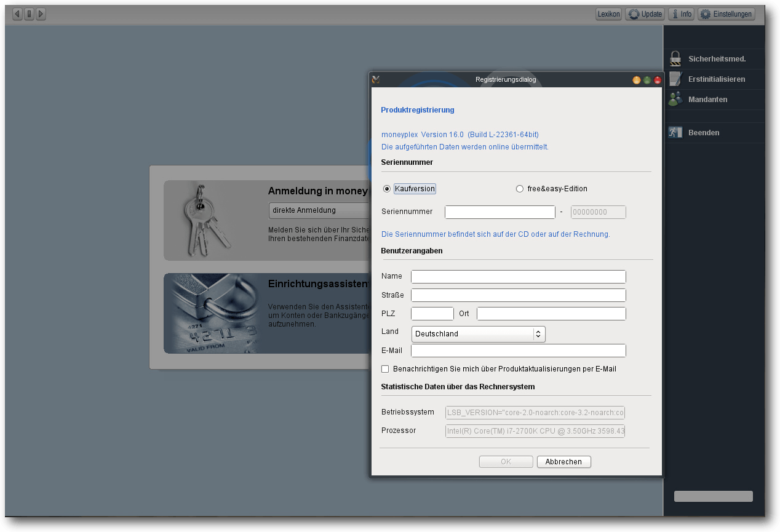Click into the E-Mail field
This screenshot has height=532, width=780.
(x=519, y=351)
